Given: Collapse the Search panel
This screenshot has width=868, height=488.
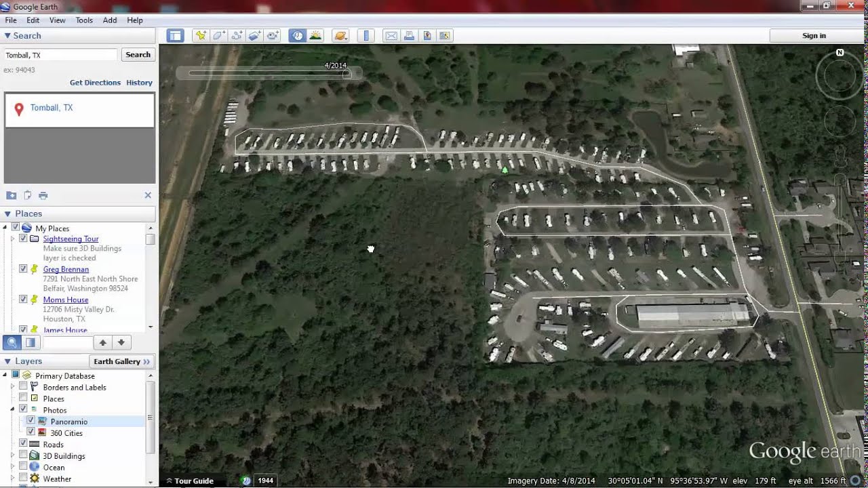Looking at the screenshot, I should 7,36.
